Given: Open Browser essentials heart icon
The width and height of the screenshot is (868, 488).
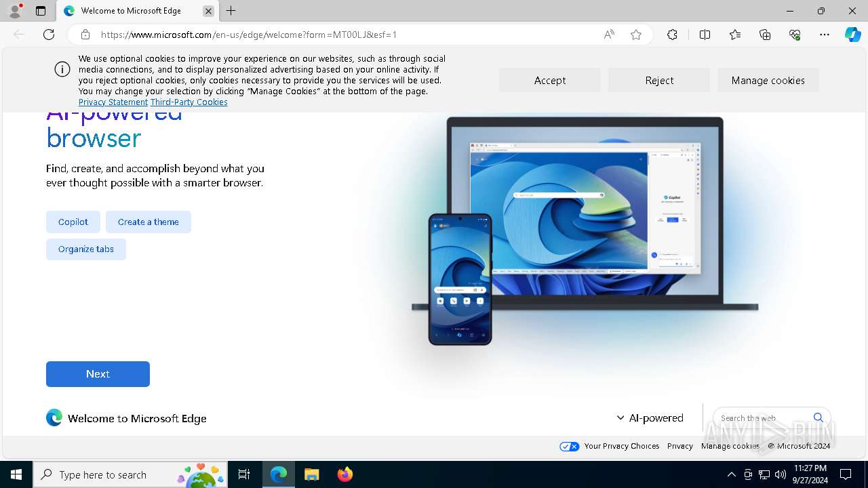Looking at the screenshot, I should pos(795,35).
